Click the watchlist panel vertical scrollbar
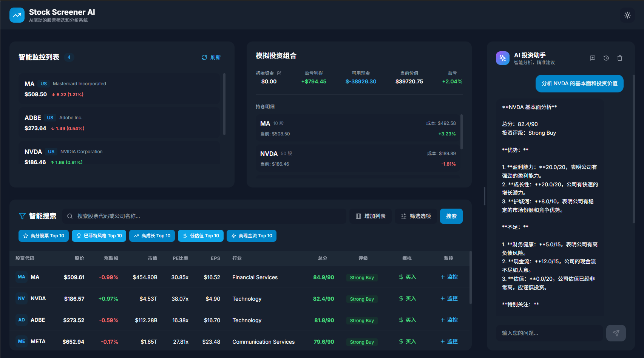The height and width of the screenshot is (358, 644). (x=224, y=104)
